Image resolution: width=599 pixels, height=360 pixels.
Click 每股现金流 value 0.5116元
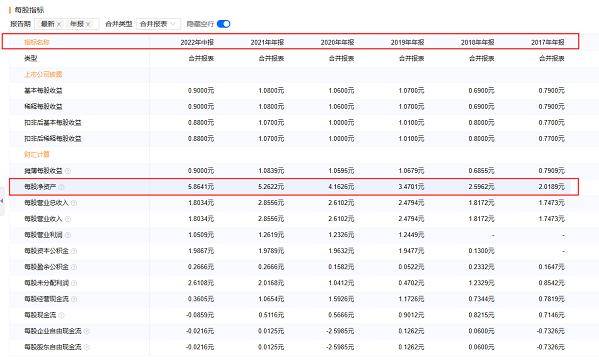(x=271, y=315)
